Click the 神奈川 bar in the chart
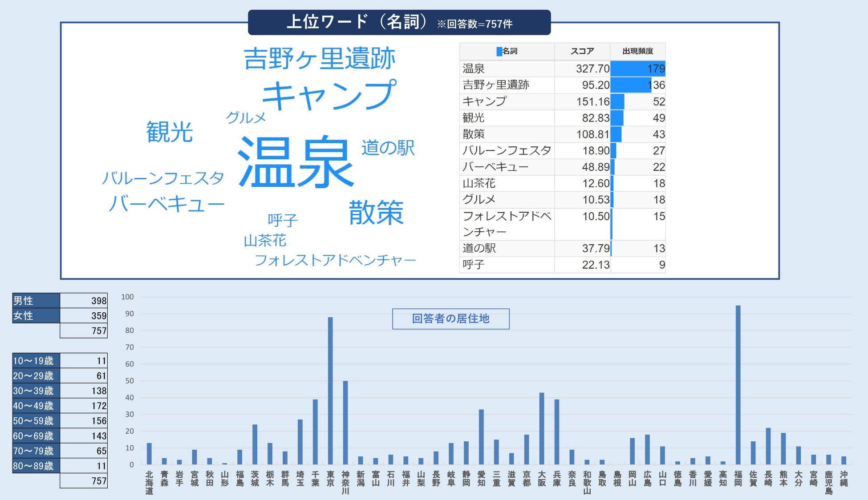 (x=345, y=423)
